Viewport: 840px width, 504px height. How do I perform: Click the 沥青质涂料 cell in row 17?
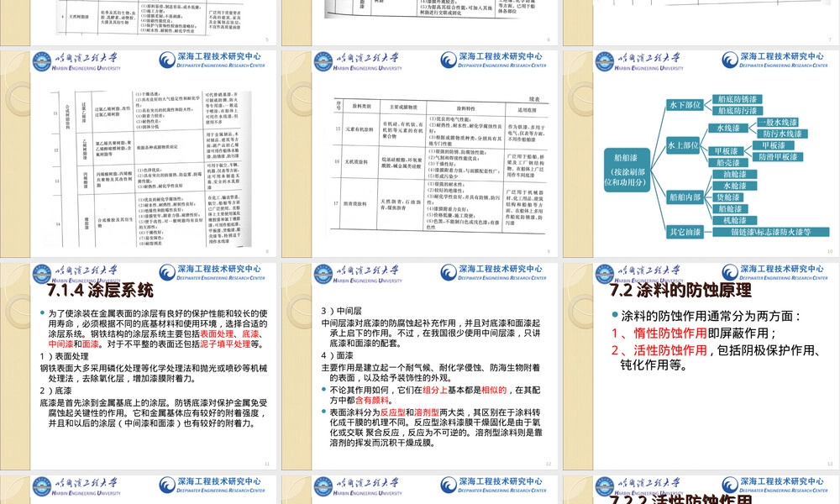[355, 204]
